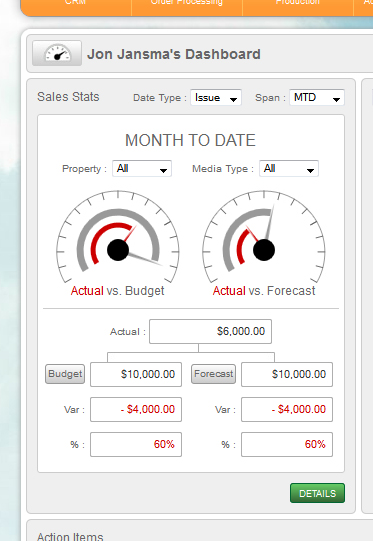The image size is (373, 541).
Task: Click the Actual vs. Forecast gauge
Action: coord(264,237)
